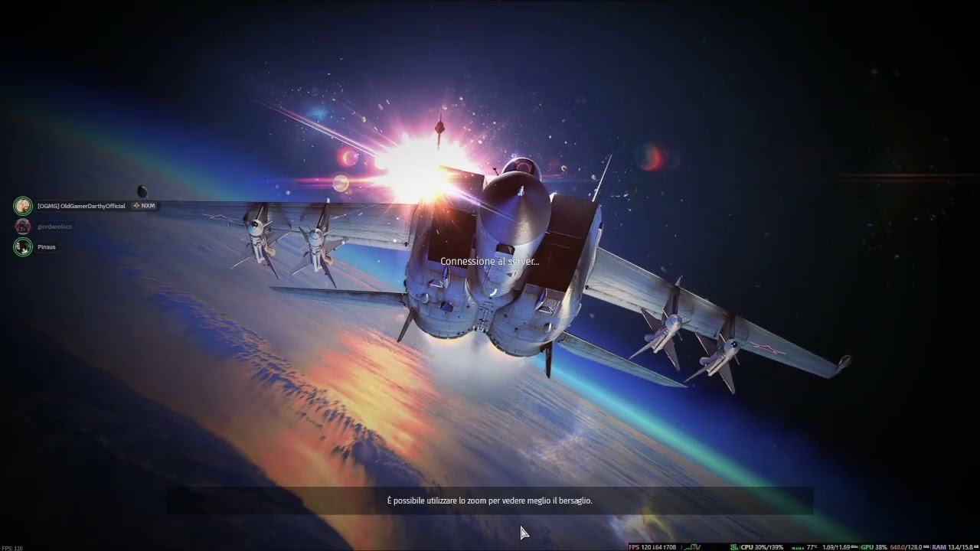The width and height of the screenshot is (980, 551).
Task: Click the small FPS counter bottom-left corner
Action: (x=12, y=548)
